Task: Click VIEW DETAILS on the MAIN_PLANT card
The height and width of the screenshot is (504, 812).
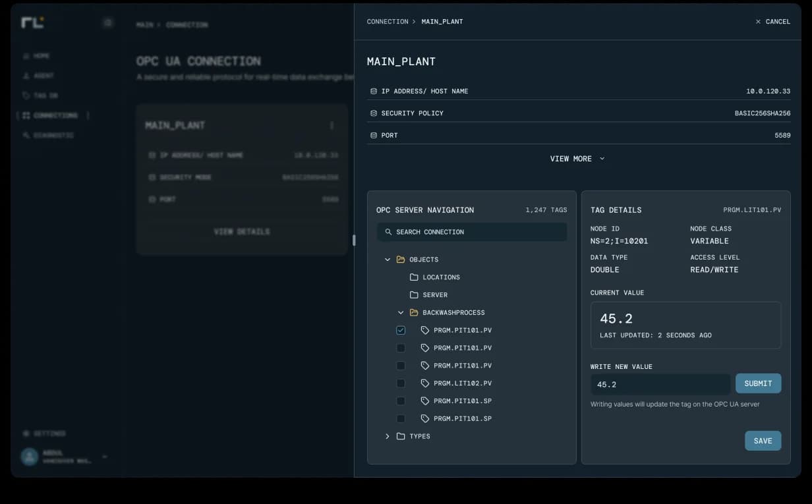Action: click(242, 232)
